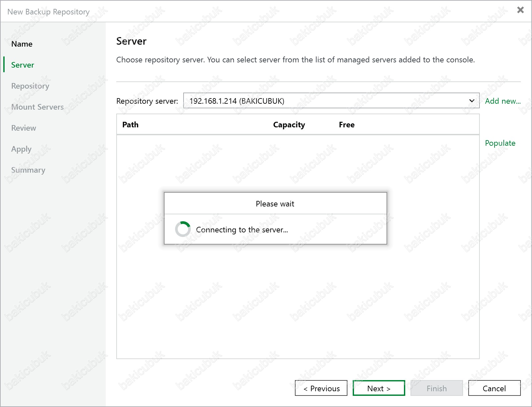The height and width of the screenshot is (407, 532).
Task: Click the Please wait dialog title
Action: coord(275,204)
